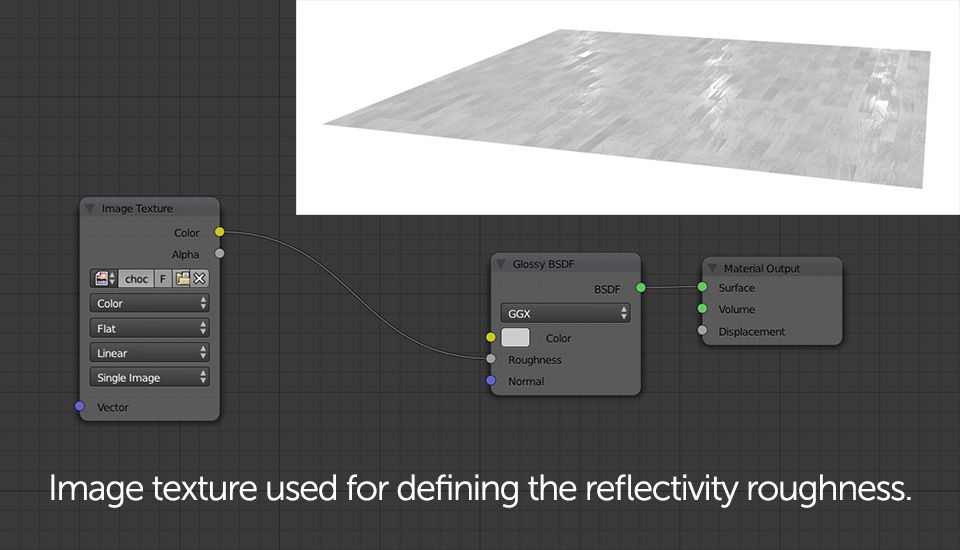The height and width of the screenshot is (550, 960).
Task: Open image file with folder icon
Action: [182, 279]
